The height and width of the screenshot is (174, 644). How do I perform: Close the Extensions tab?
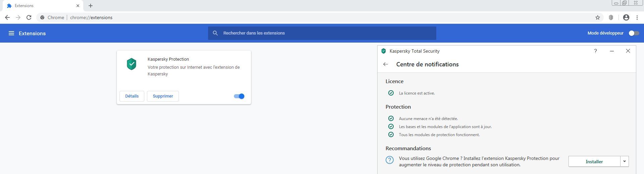(78, 6)
